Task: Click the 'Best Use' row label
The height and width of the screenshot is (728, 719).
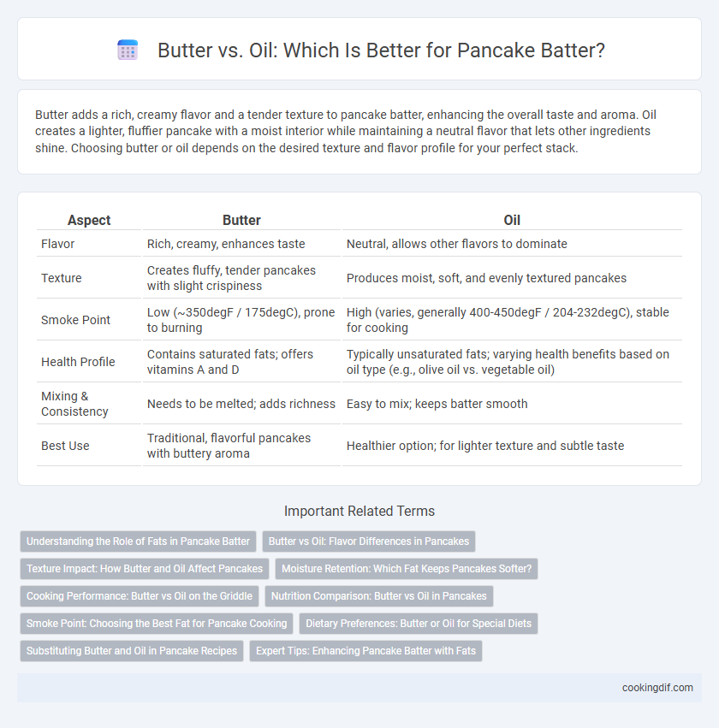Action: tap(65, 446)
